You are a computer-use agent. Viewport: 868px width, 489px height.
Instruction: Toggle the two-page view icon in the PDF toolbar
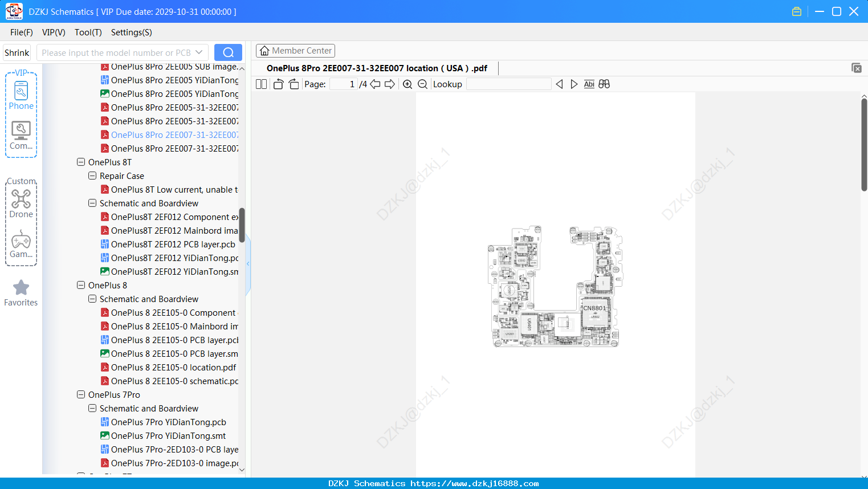click(261, 84)
